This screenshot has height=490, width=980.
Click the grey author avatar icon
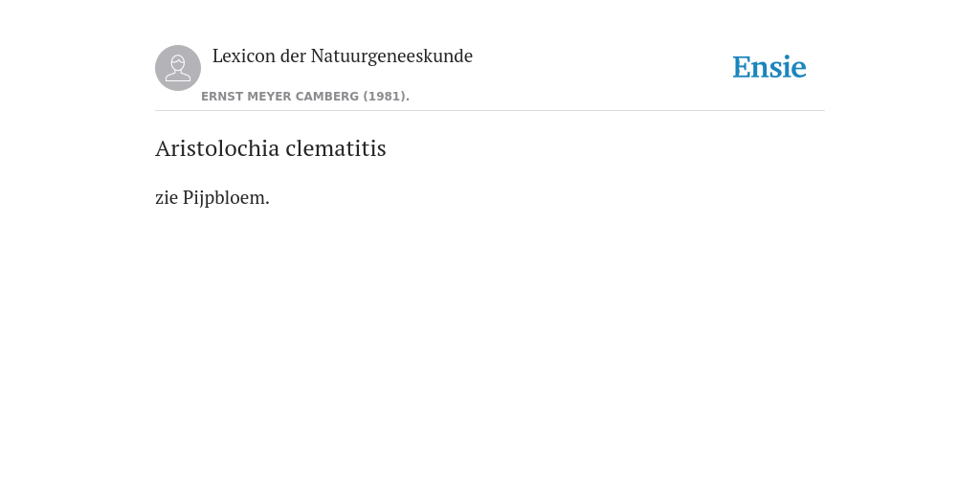point(178,68)
